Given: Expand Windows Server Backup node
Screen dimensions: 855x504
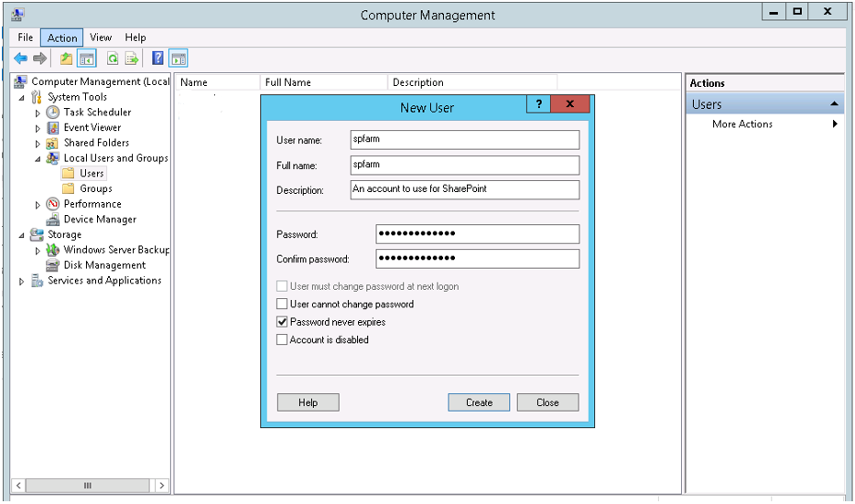Looking at the screenshot, I should (38, 251).
